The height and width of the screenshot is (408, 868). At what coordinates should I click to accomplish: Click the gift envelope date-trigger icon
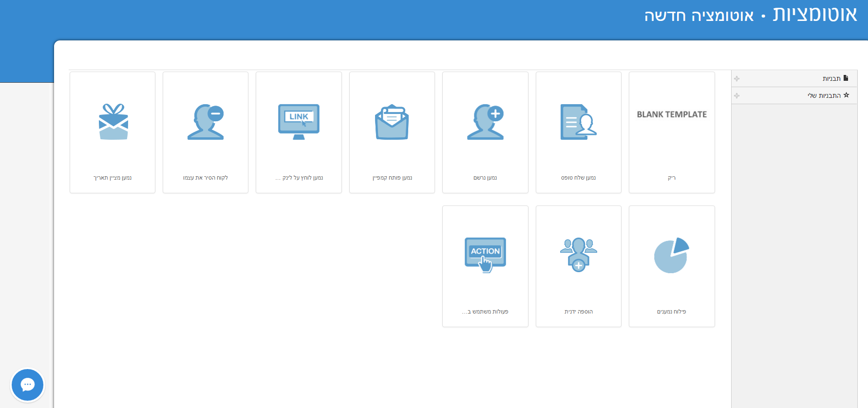pyautogui.click(x=113, y=122)
